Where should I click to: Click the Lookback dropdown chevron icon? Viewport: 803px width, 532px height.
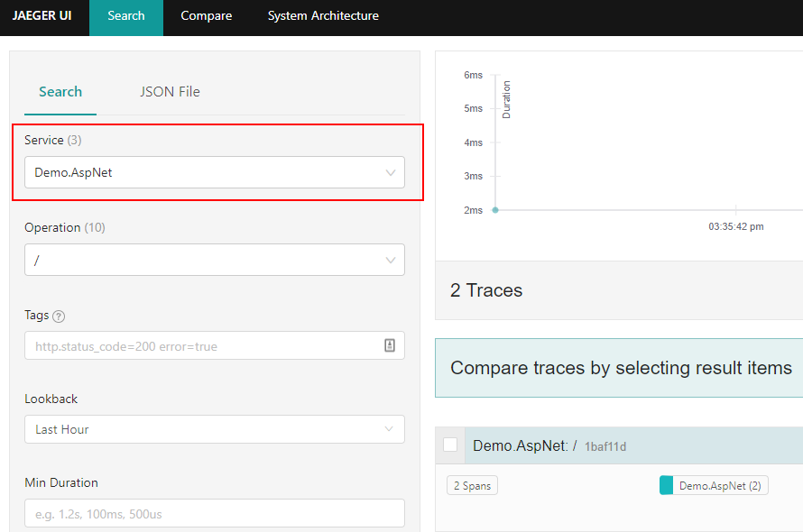click(390, 429)
